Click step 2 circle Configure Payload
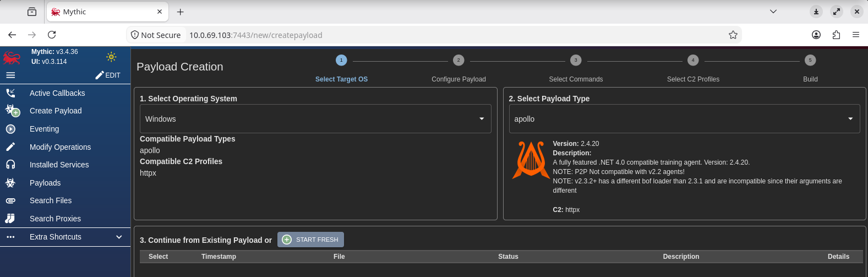This screenshot has width=868, height=277. point(458,60)
